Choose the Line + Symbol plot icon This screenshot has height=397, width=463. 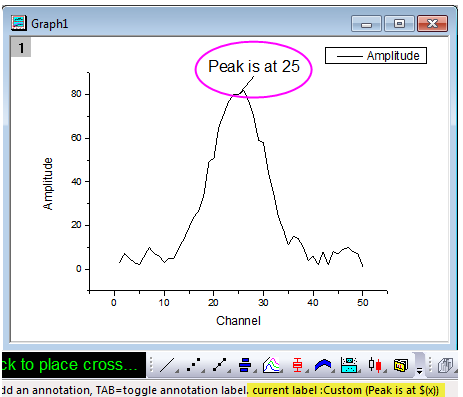[220, 365]
